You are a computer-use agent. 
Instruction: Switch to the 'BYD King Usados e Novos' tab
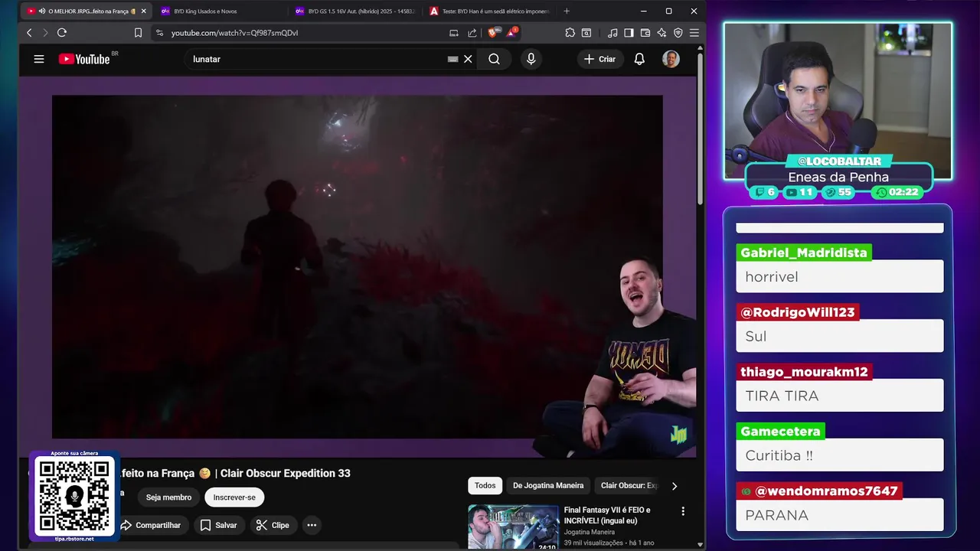point(218,11)
